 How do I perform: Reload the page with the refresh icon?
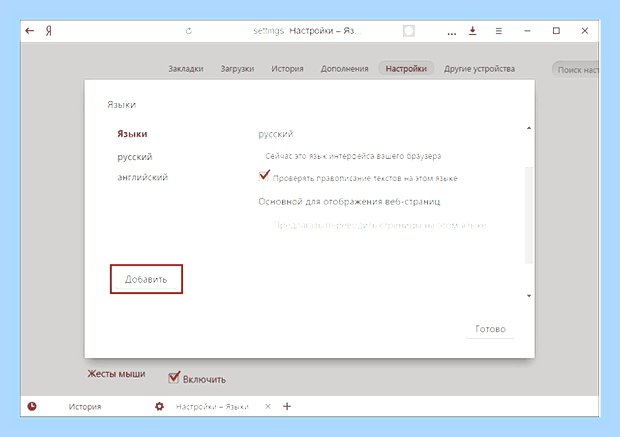[x=189, y=31]
